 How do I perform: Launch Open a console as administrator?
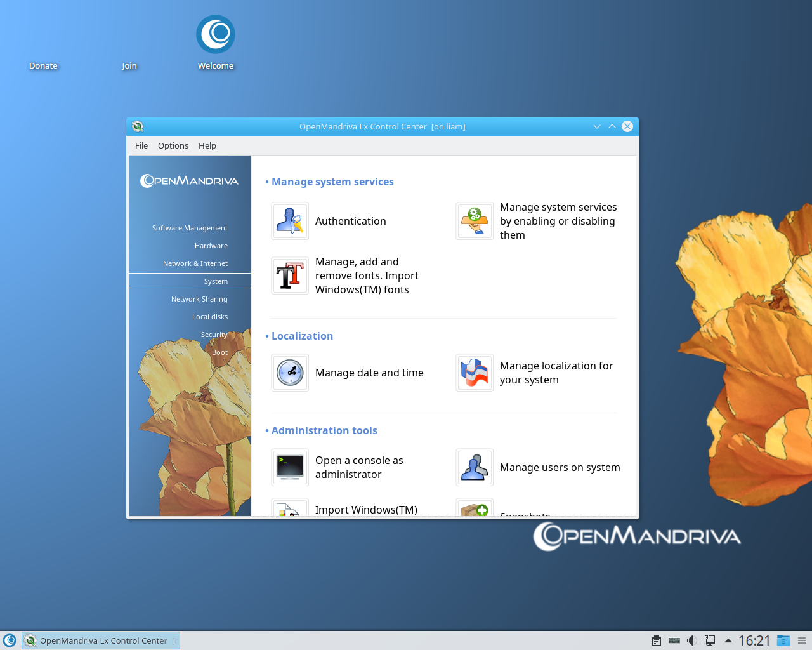(290, 467)
